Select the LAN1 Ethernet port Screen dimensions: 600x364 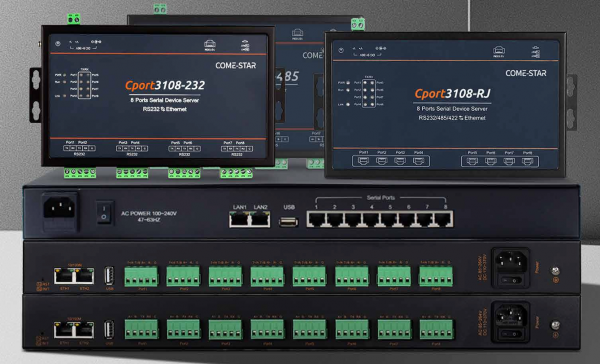pos(239,220)
